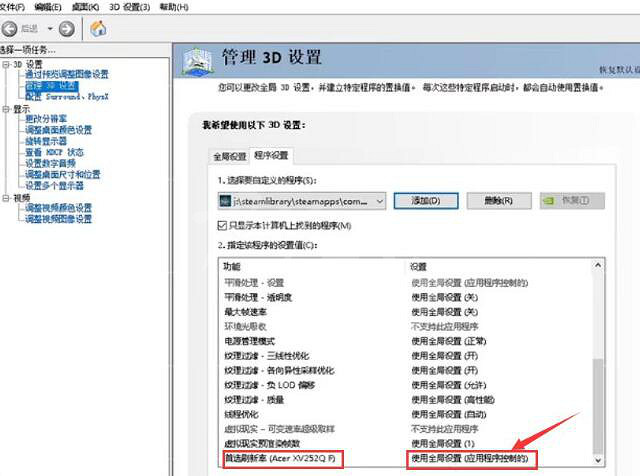Open 调整视频颜色设置 in the tree
Viewport: 640px width, 476px height.
pos(58,208)
